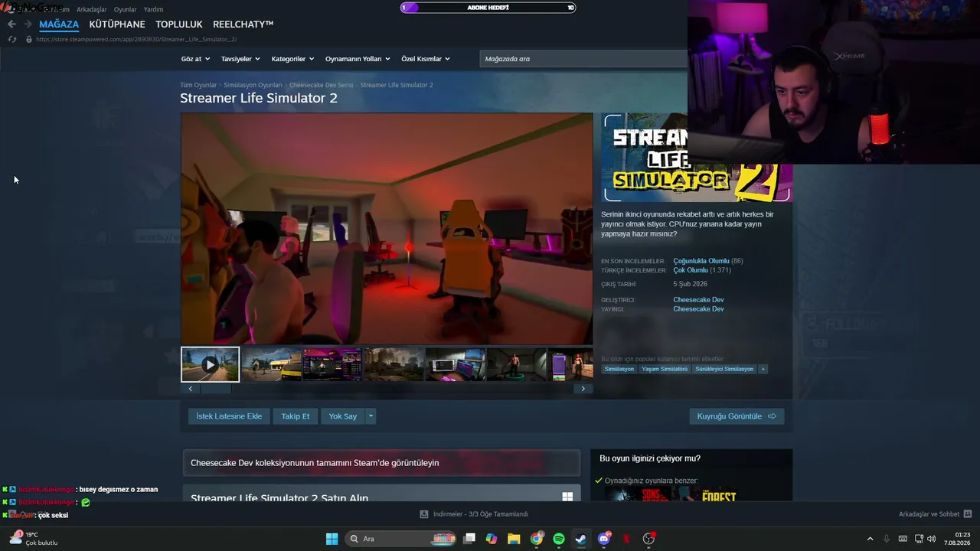This screenshot has height=551, width=980.
Task: Follow the game with Takip Et
Action: pos(296,416)
